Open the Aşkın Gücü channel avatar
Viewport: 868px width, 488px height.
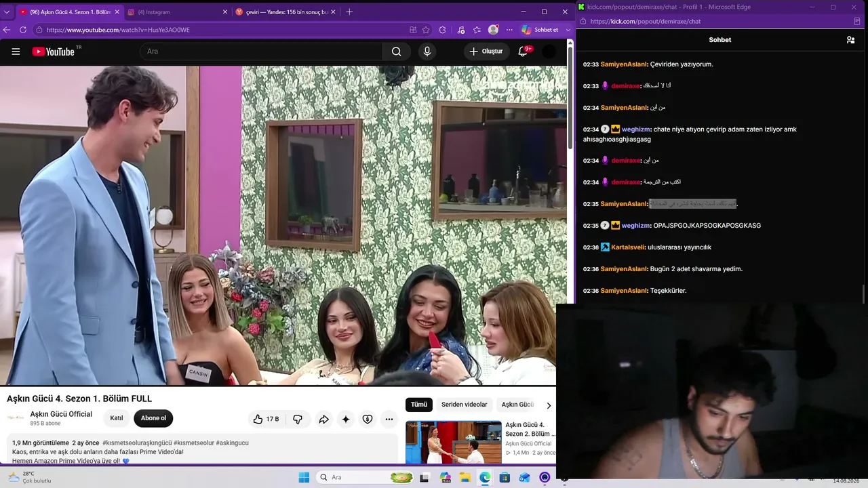[x=16, y=418]
